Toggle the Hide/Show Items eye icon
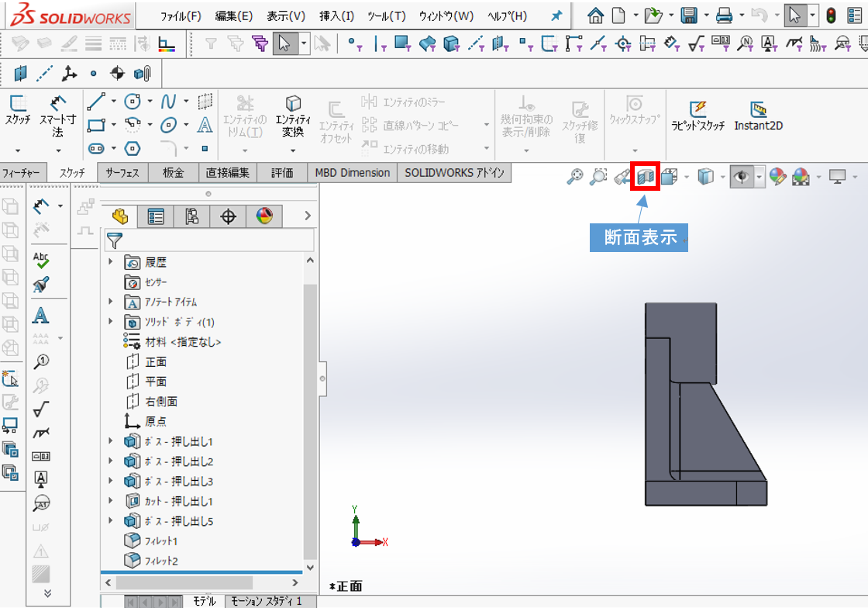This screenshot has height=608, width=868. (x=742, y=178)
